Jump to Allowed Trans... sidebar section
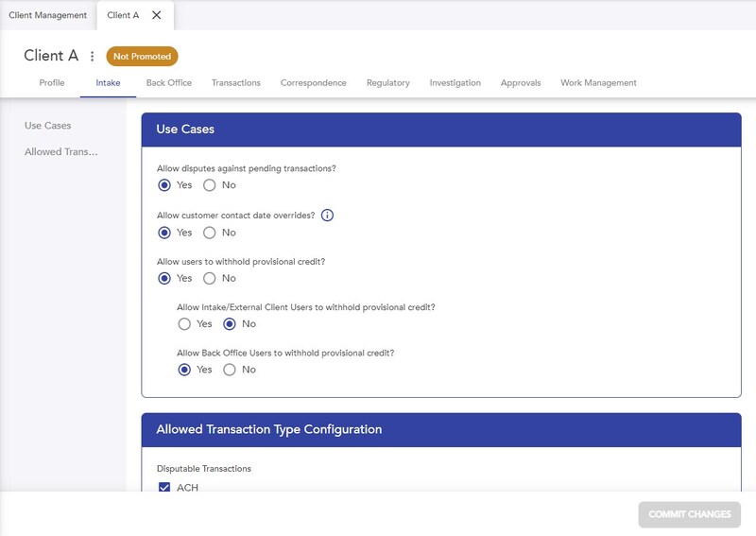 click(61, 151)
